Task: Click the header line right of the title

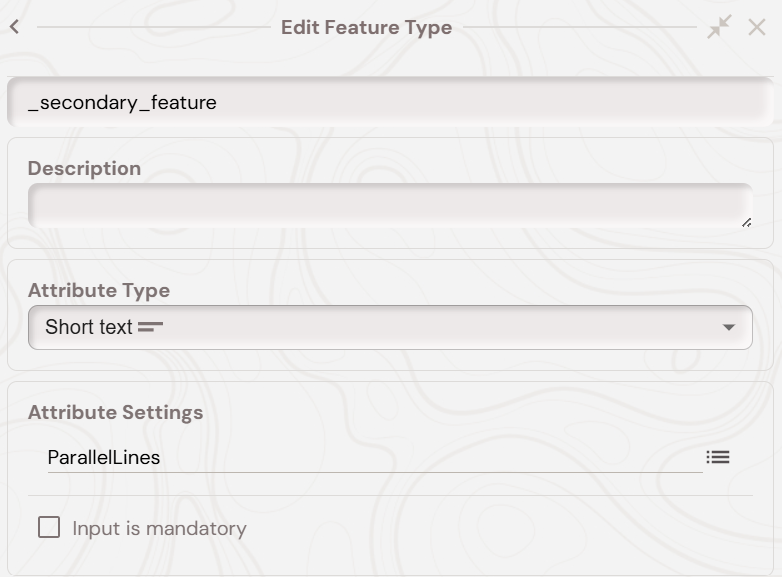Action: [579, 27]
